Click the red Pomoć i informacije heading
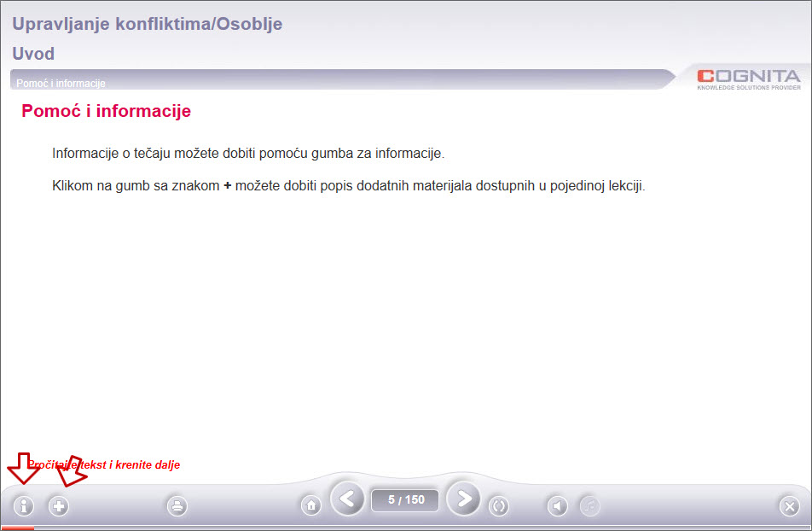This screenshot has height=531, width=812. click(106, 111)
